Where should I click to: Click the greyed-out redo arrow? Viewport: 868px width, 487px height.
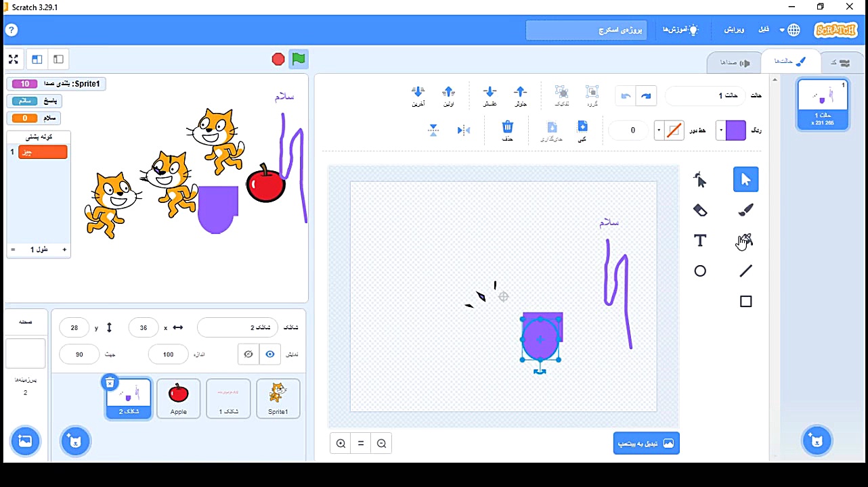click(x=626, y=96)
